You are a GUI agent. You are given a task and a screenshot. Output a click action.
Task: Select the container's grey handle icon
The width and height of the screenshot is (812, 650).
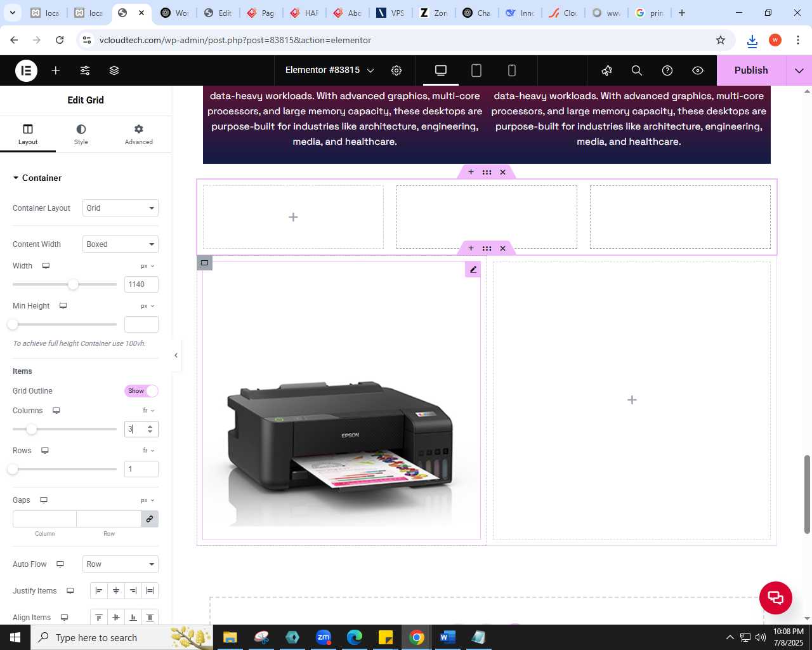coord(204,263)
